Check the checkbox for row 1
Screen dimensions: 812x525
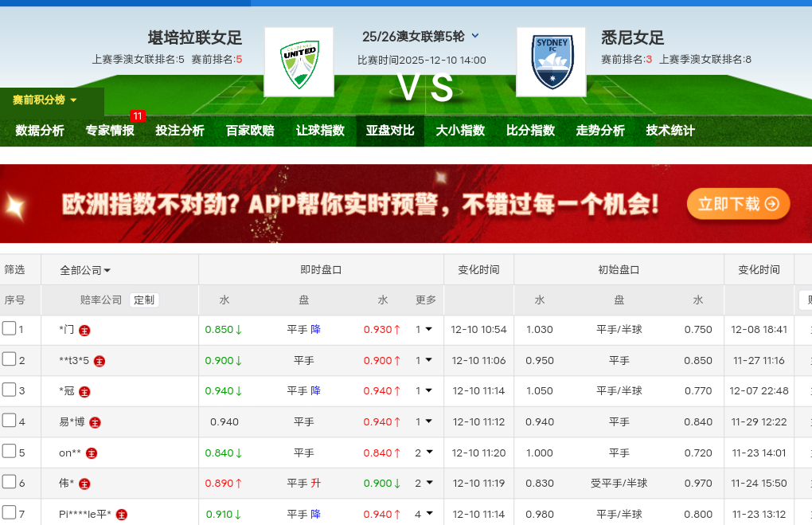(9, 328)
